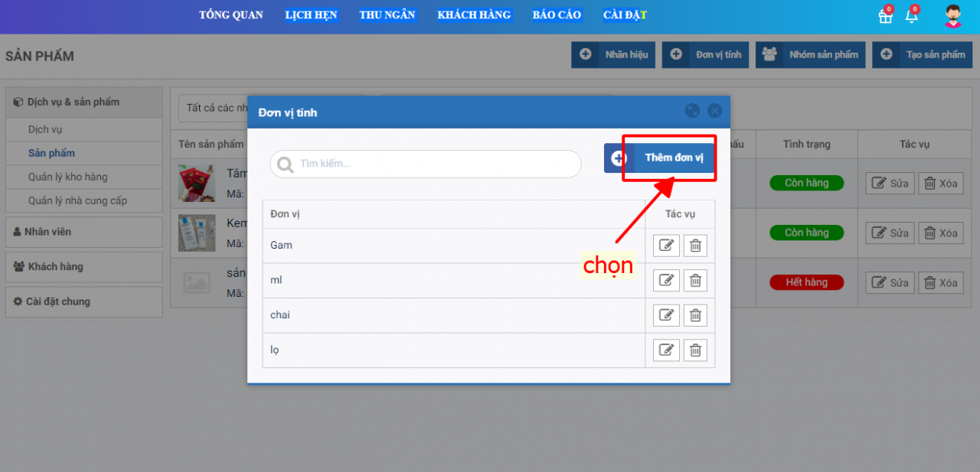Select Quản lý kho hàng in sidebar
Viewport: 980px width, 472px height.
(68, 177)
